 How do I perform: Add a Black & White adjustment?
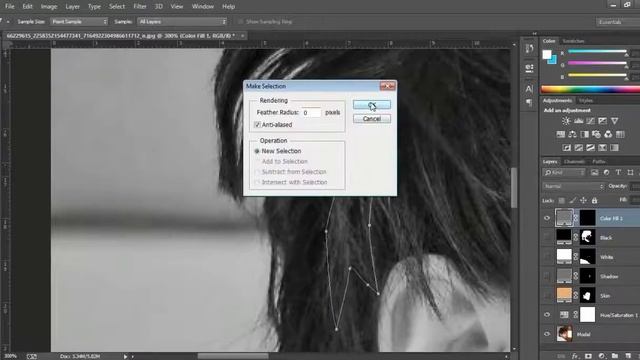pyautogui.click(x=584, y=134)
